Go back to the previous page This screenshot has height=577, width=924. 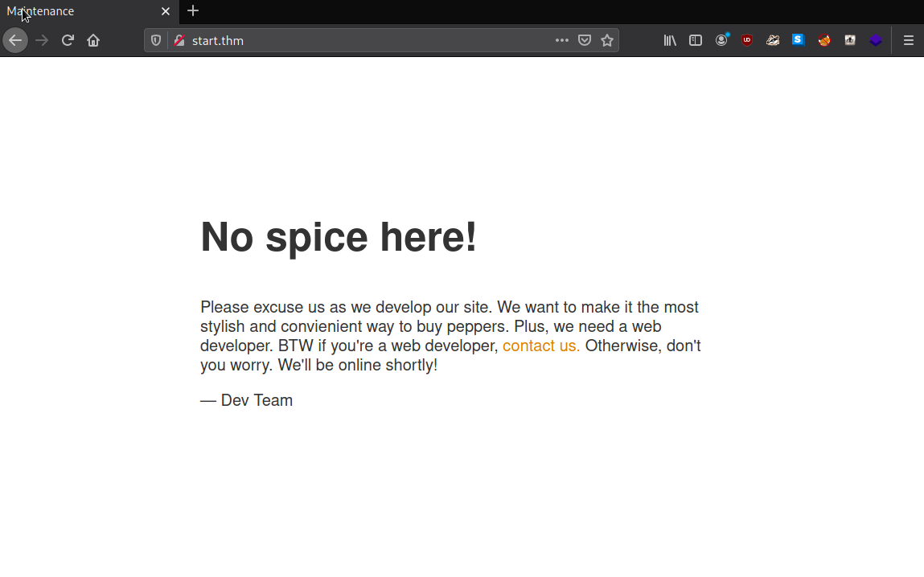[x=15, y=41]
